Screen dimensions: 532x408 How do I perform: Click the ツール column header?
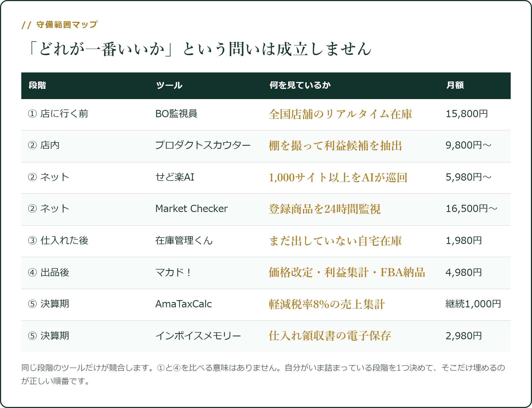point(169,85)
